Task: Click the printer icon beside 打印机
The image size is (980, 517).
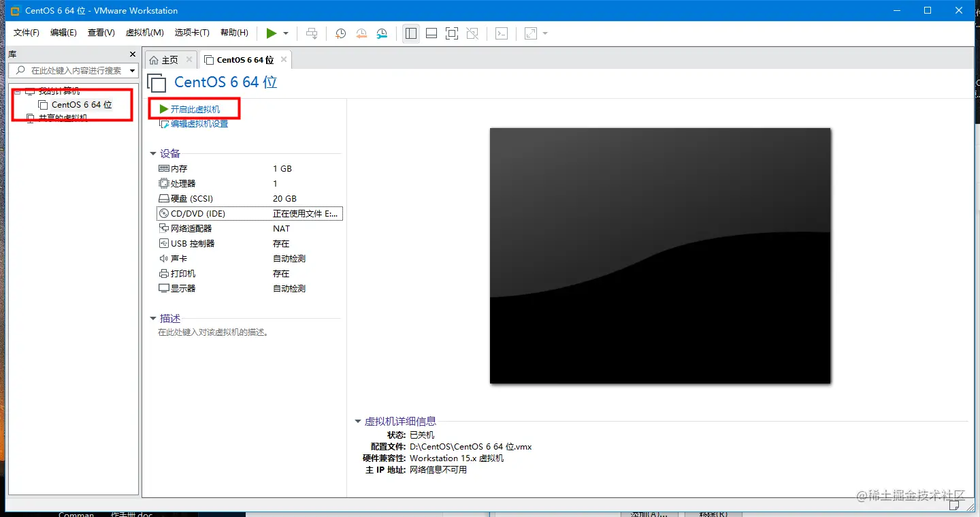Action: (x=163, y=273)
